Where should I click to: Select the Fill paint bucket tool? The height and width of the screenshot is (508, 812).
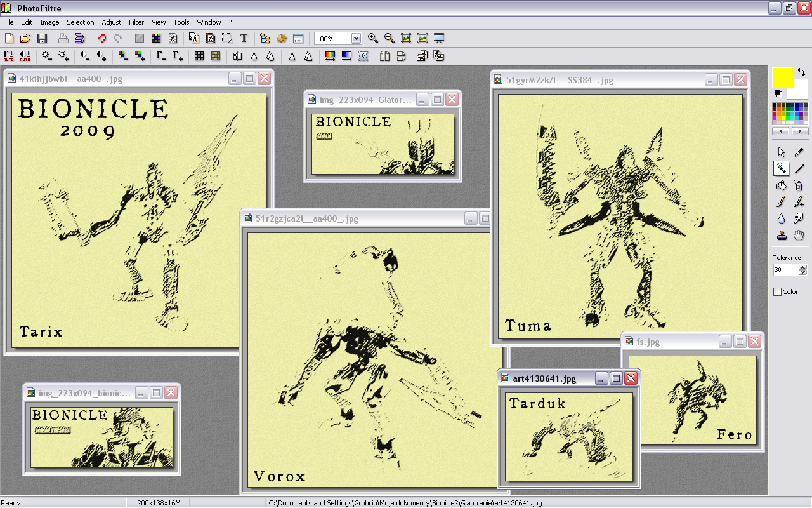coord(782,185)
